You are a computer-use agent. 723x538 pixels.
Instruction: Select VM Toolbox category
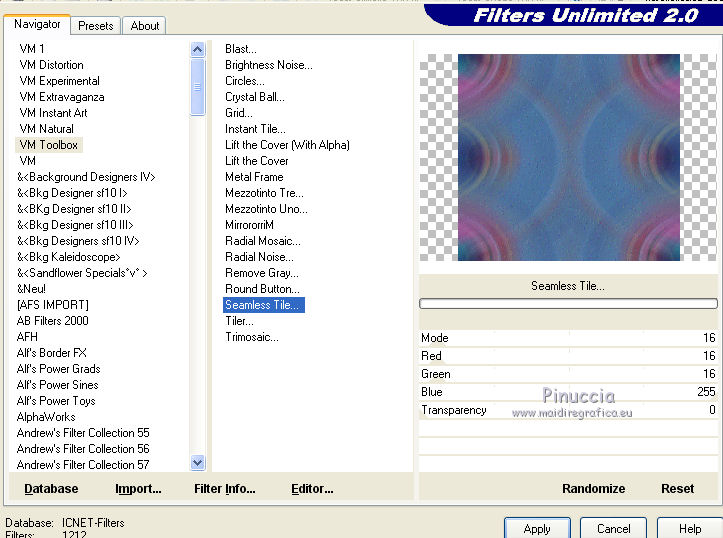tap(49, 145)
